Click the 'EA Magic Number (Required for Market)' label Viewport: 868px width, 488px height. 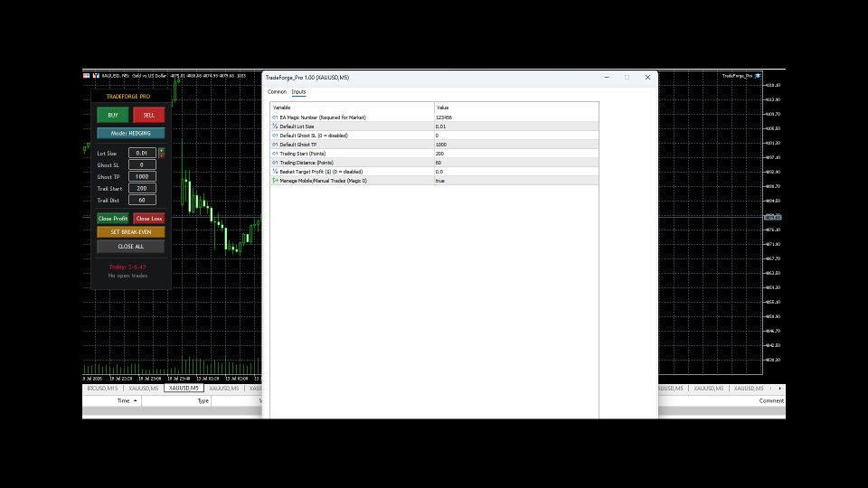(323, 117)
